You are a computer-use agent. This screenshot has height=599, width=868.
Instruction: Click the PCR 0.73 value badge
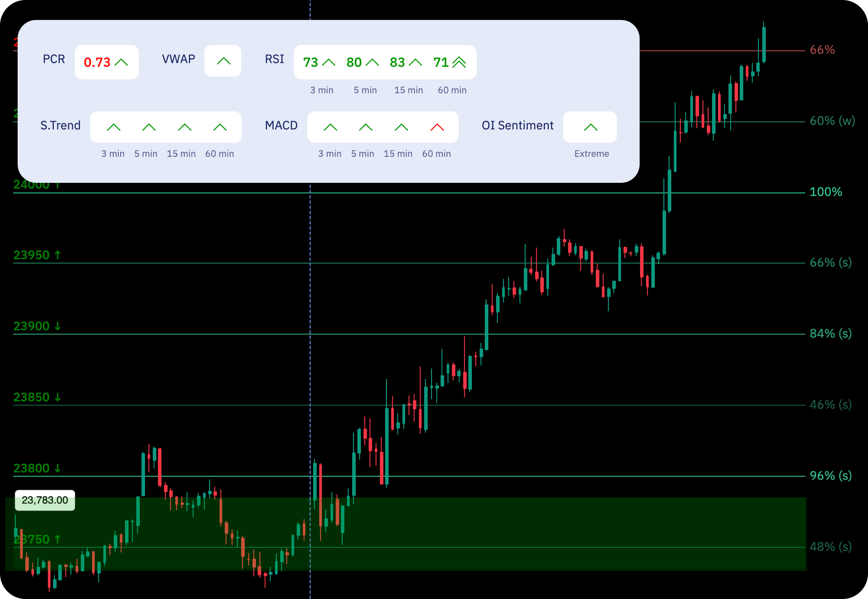click(106, 62)
